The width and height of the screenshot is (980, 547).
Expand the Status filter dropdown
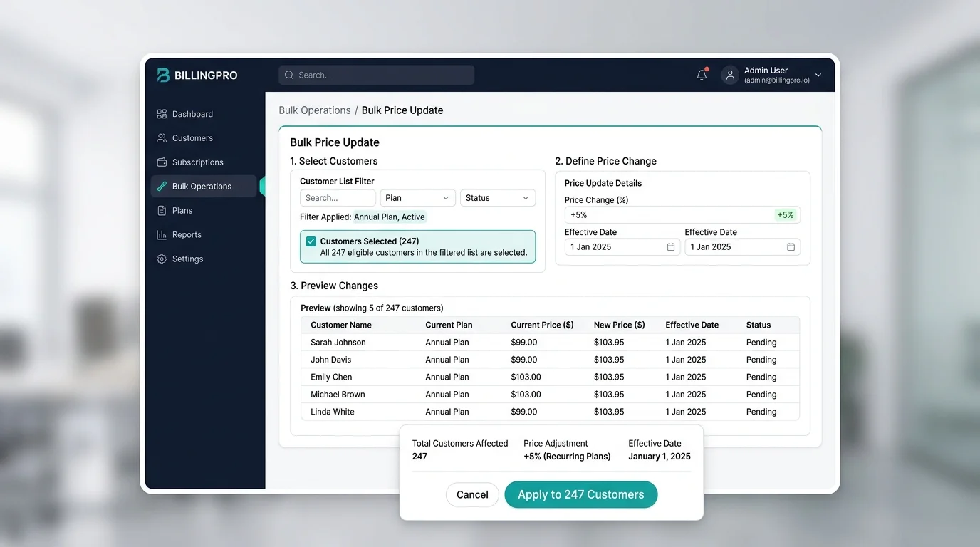(497, 197)
